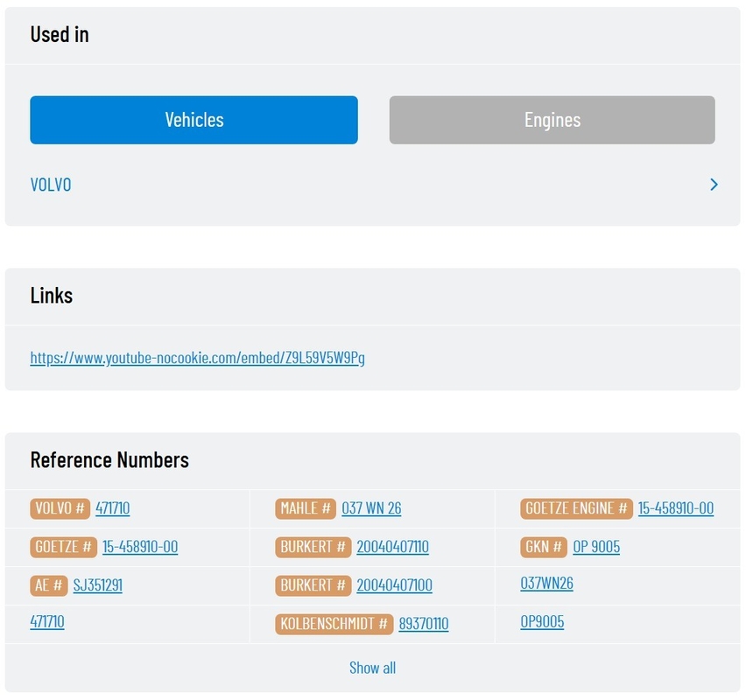This screenshot has height=700, width=746.
Task: Open AE reference SJ351291
Action: pyautogui.click(x=97, y=585)
